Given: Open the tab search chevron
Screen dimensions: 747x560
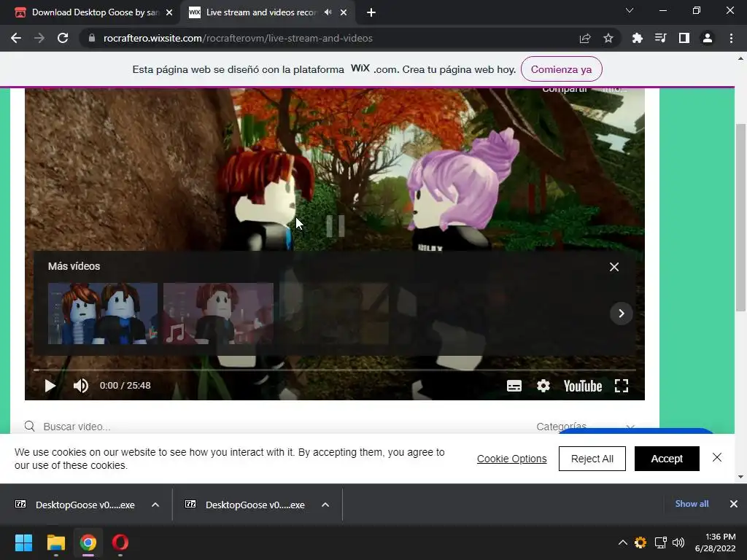Looking at the screenshot, I should [x=630, y=10].
